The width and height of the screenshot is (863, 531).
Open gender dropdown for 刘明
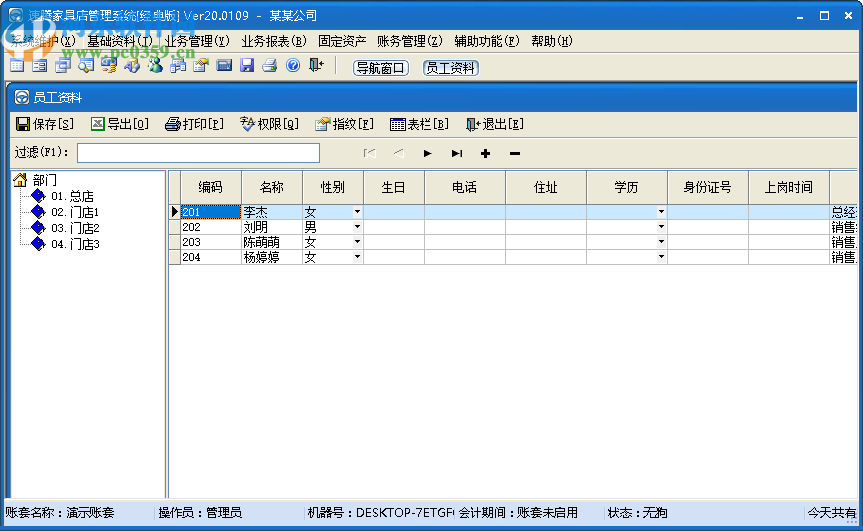pos(357,227)
